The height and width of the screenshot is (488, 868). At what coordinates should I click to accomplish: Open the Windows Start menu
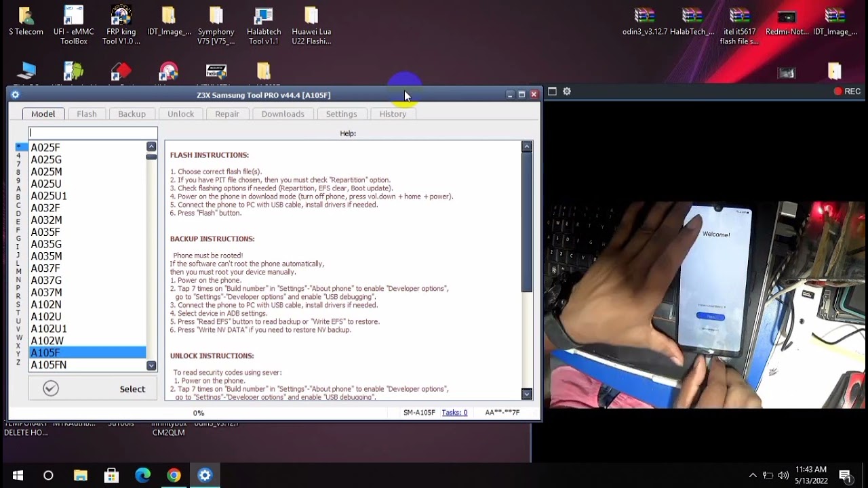point(18,475)
